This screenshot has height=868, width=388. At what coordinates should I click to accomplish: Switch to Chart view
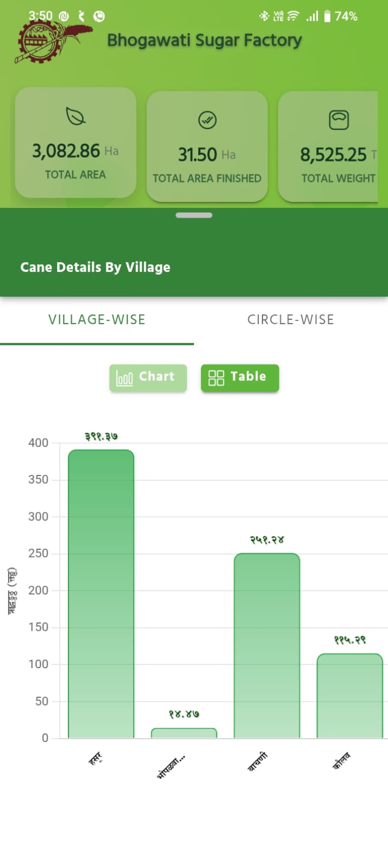tap(148, 378)
